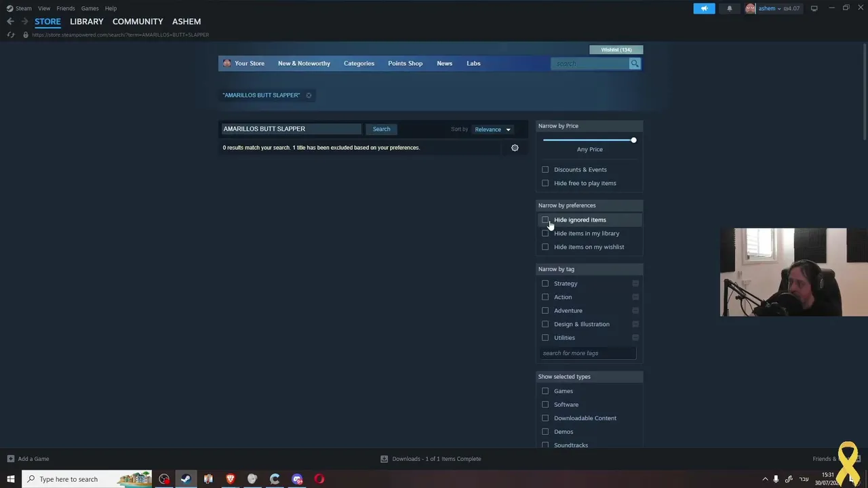Switch to the COMMUNITY tab
This screenshot has height=488, width=868.
[x=138, y=22]
